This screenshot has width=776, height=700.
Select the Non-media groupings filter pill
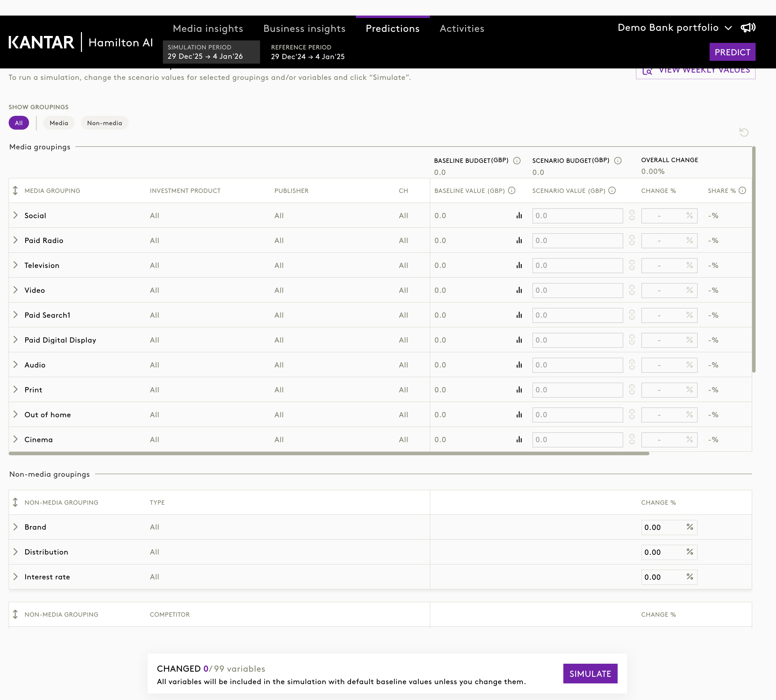(x=104, y=123)
